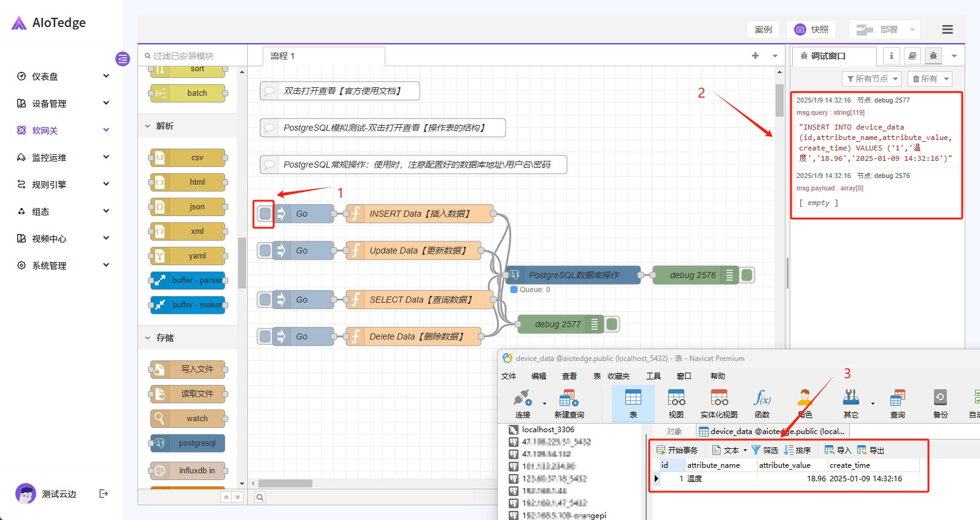Click the 案例 button
Viewport: 980px width, 520px height.
pyautogui.click(x=763, y=29)
